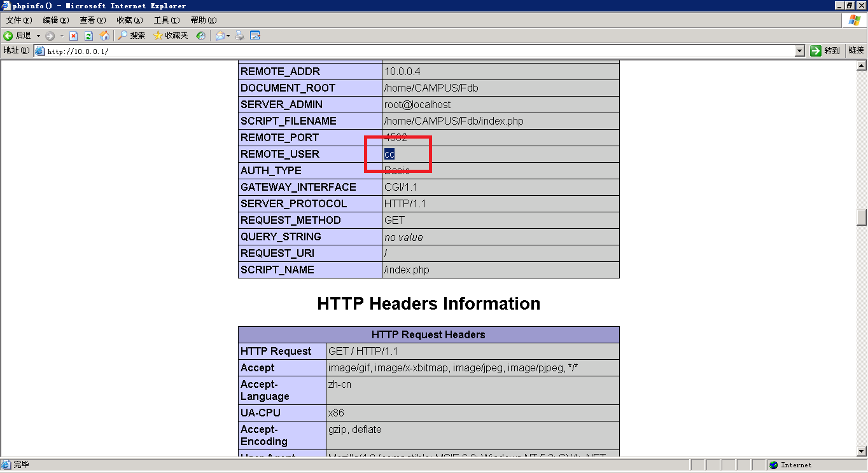Viewport: 868px width, 473px height.
Task: Open the History clock icon
Action: pyautogui.click(x=200, y=36)
